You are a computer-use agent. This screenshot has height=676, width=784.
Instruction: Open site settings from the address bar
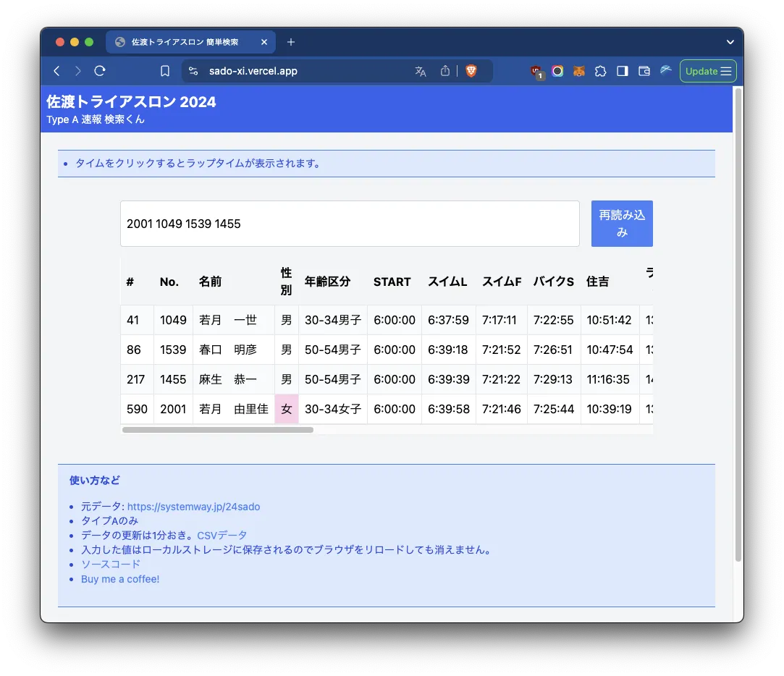coord(193,70)
